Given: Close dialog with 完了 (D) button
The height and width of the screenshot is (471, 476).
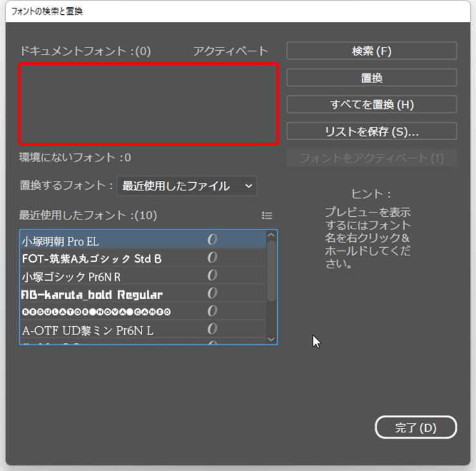Looking at the screenshot, I should point(416,427).
